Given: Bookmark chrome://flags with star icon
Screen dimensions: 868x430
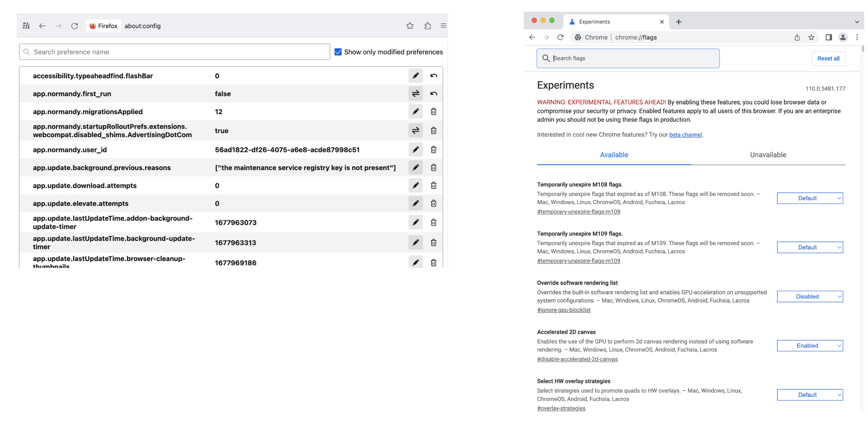Looking at the screenshot, I should coord(811,37).
